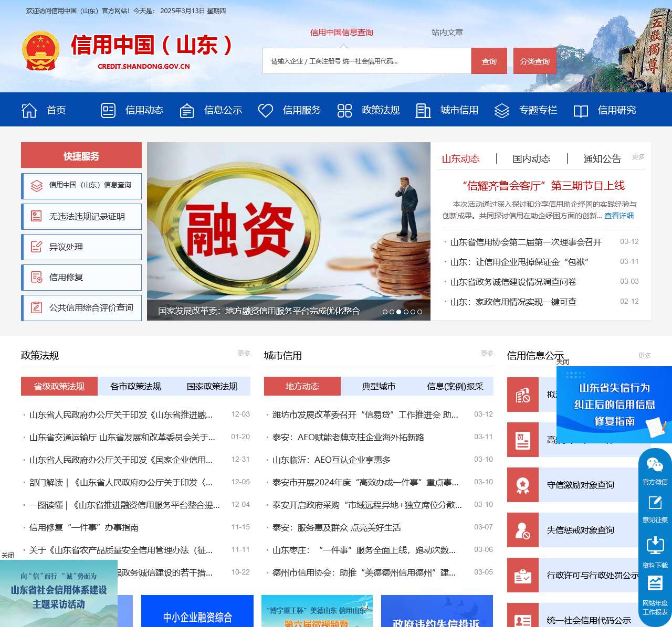Close the 主题采访活动 floating banner
This screenshot has width=672, height=627.
(x=8, y=555)
